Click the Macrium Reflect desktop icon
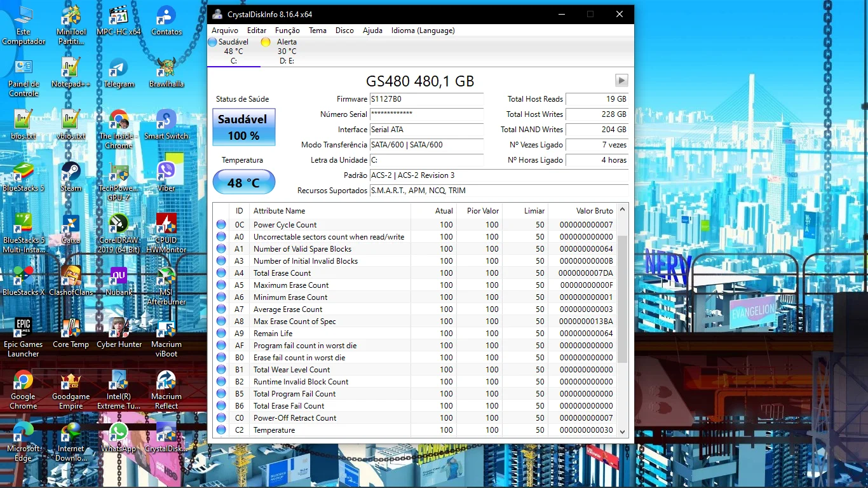 [166, 390]
